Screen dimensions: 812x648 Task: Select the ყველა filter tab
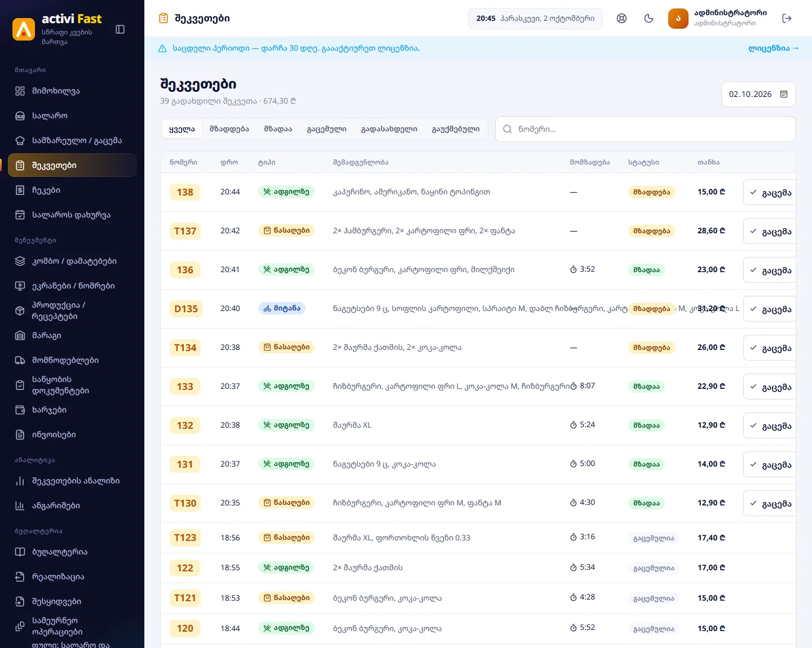tap(182, 129)
